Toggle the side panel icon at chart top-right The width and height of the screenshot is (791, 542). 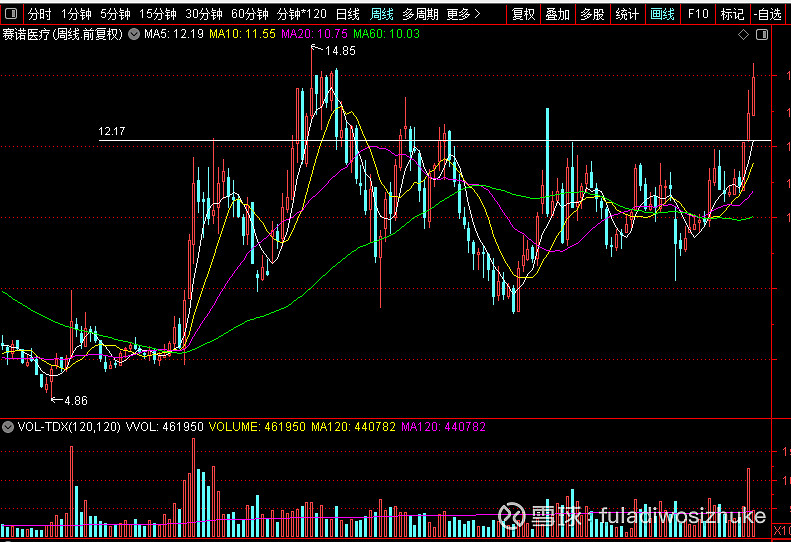point(762,34)
